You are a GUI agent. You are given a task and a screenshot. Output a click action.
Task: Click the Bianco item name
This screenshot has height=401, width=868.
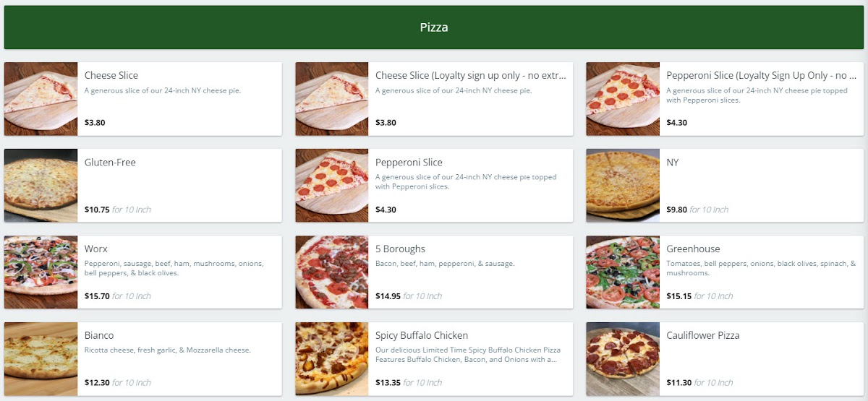coord(99,336)
